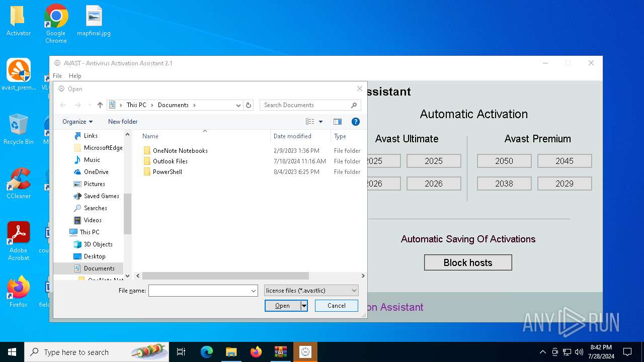Open Task View on taskbar
Image resolution: width=644 pixels, height=362 pixels.
coord(181,352)
